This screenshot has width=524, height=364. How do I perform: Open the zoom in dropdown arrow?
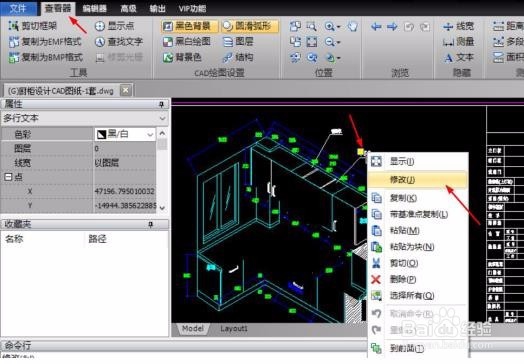(x=339, y=27)
